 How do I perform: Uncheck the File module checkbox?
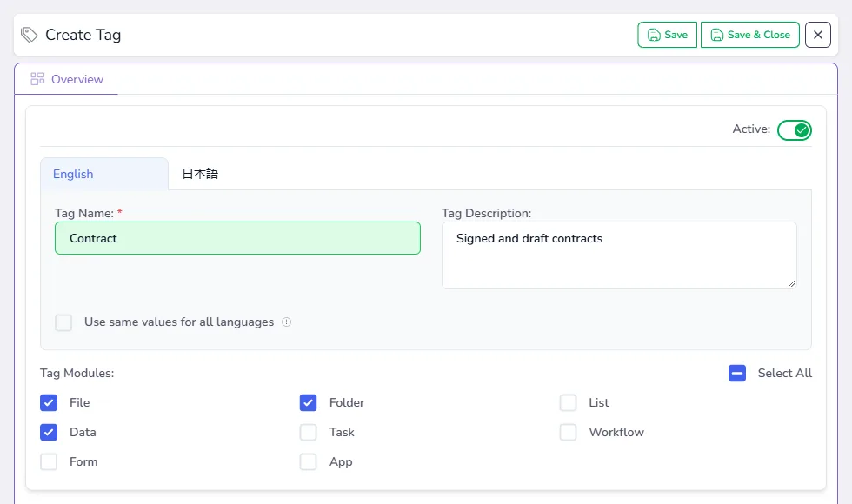tap(49, 403)
